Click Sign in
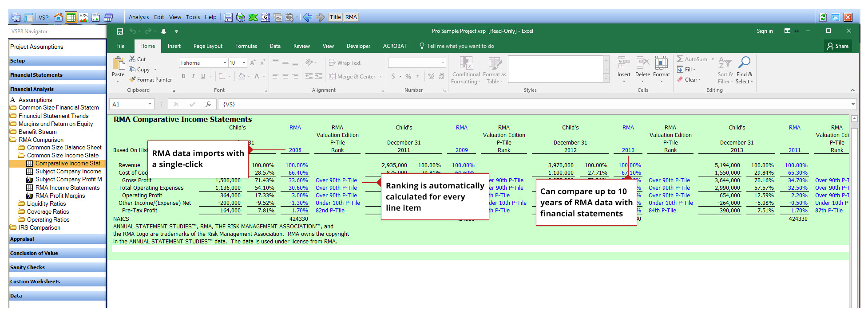 point(765,31)
